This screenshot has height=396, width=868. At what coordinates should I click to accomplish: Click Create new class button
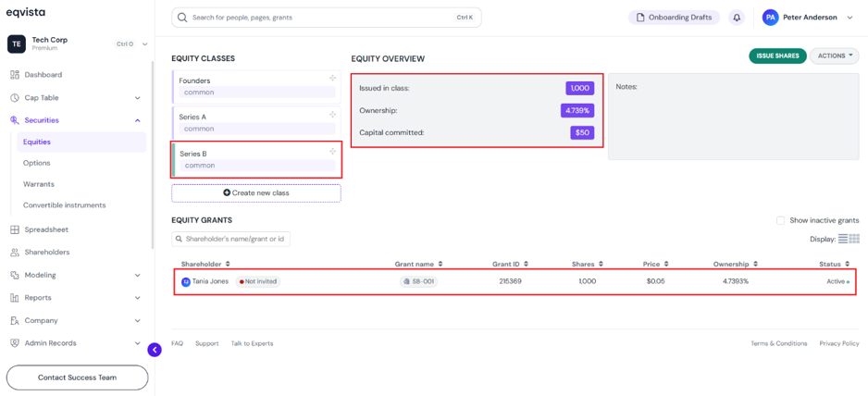[256, 193]
